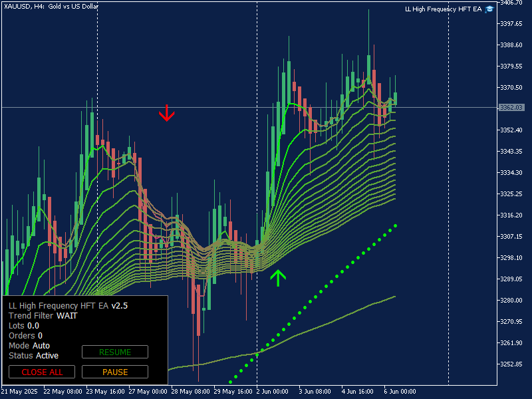Click the 2 Jun 00:00 time label

tap(273, 391)
